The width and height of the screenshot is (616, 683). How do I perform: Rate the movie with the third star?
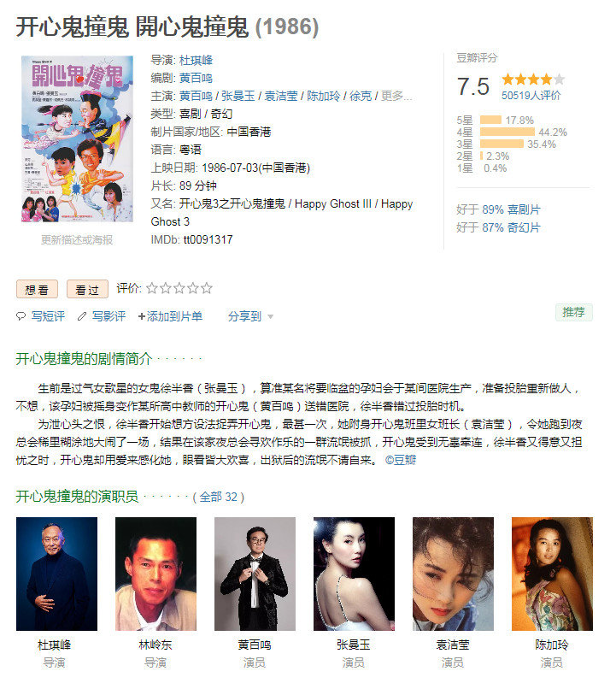179,288
